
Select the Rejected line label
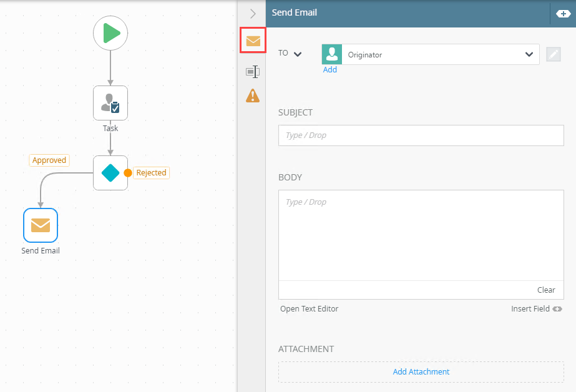click(x=152, y=173)
